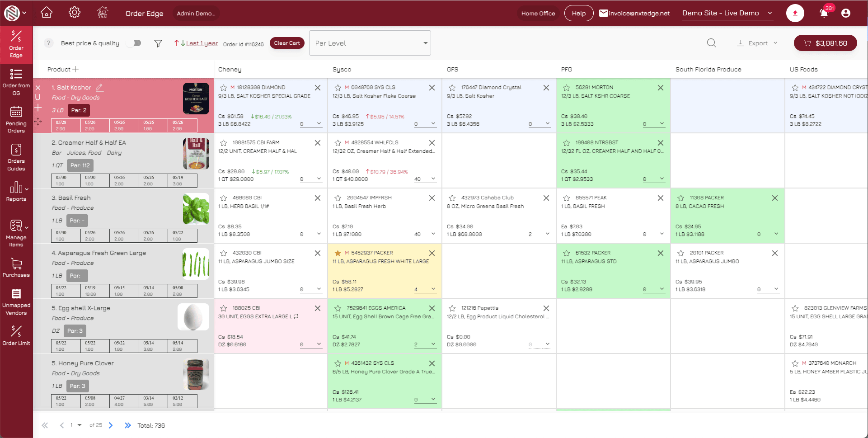Image resolution: width=868 pixels, height=438 pixels.
Task: Click the search magnifier icon
Action: pyautogui.click(x=712, y=43)
